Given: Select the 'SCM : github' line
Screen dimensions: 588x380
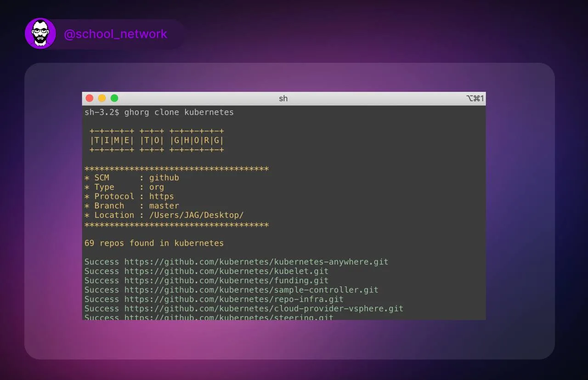Looking at the screenshot, I should click(132, 178).
